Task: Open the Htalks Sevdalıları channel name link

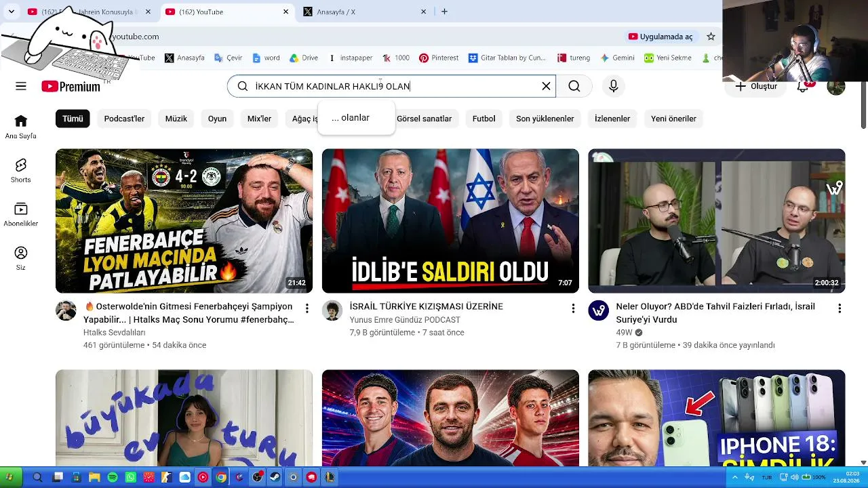Action: (x=115, y=333)
